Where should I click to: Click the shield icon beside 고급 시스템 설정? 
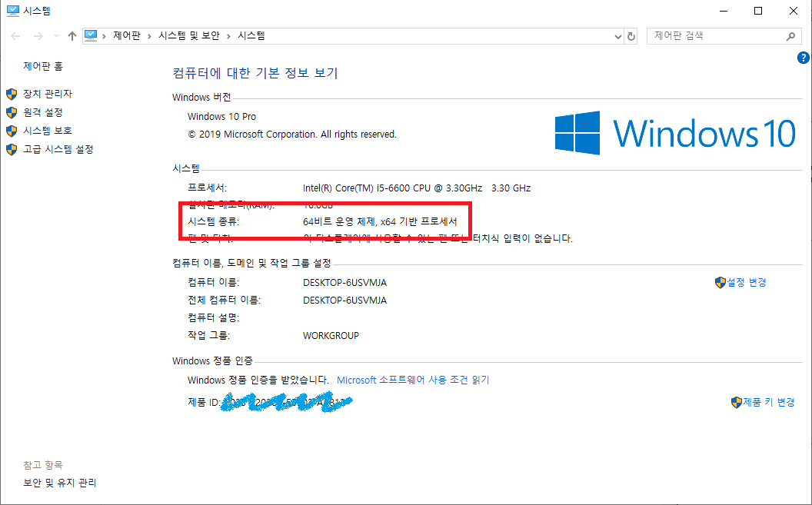tap(12, 150)
